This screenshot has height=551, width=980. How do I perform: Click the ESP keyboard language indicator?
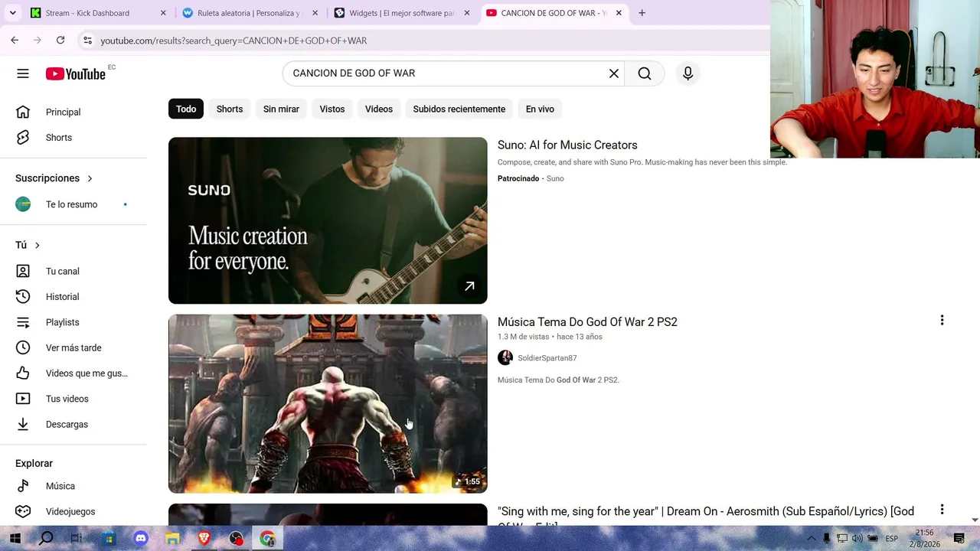coord(892,539)
